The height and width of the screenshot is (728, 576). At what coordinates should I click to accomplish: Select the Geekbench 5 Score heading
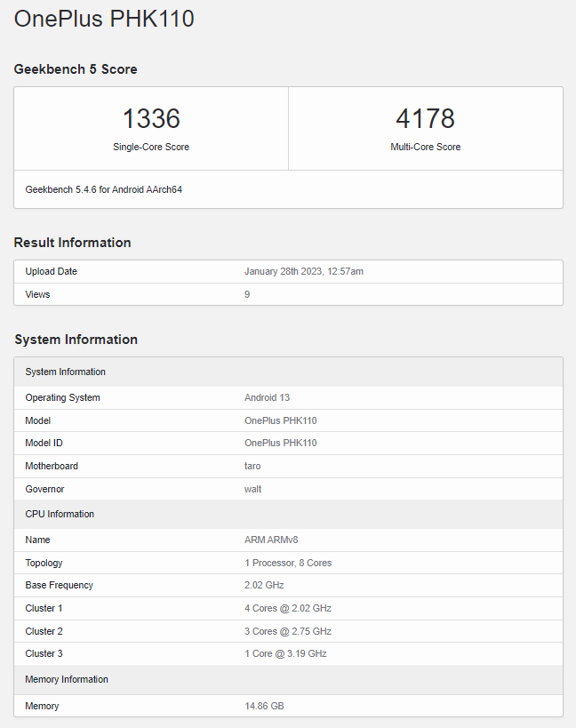click(x=76, y=69)
